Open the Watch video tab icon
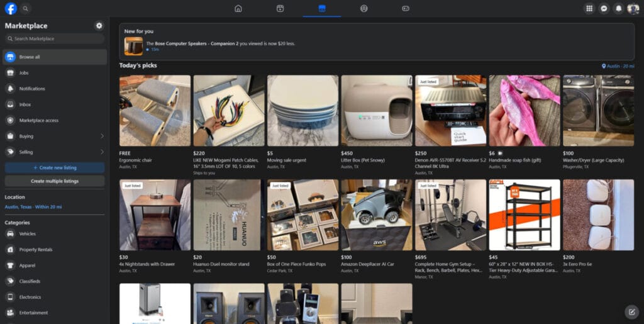The image size is (644, 324). (280, 8)
